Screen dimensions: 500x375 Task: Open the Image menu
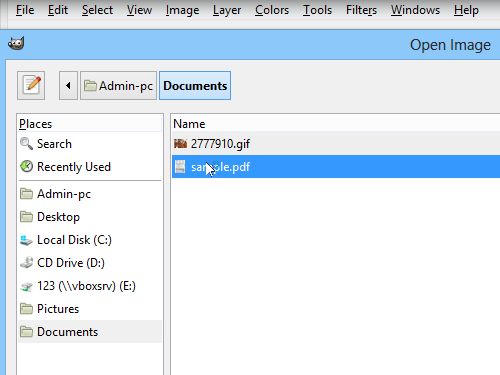point(182,10)
